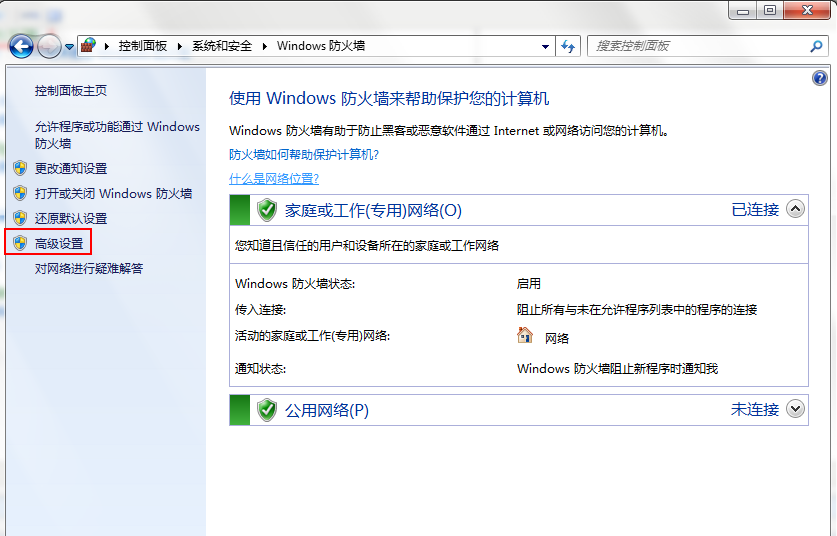Click the firewall icon in address bar
The height and width of the screenshot is (536, 837).
pyautogui.click(x=88, y=46)
